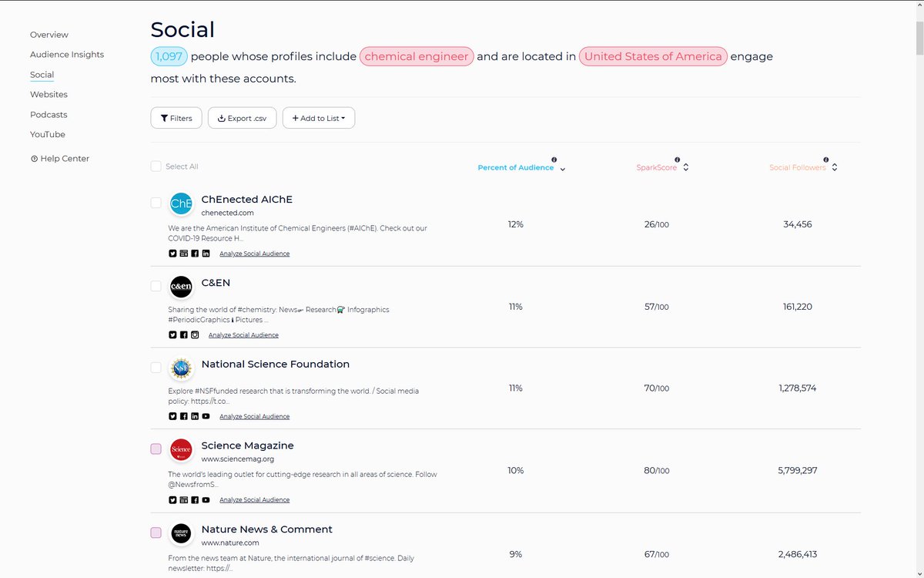Click the info icon above SparkScore
The height and width of the screenshot is (578, 924).
pos(677,160)
